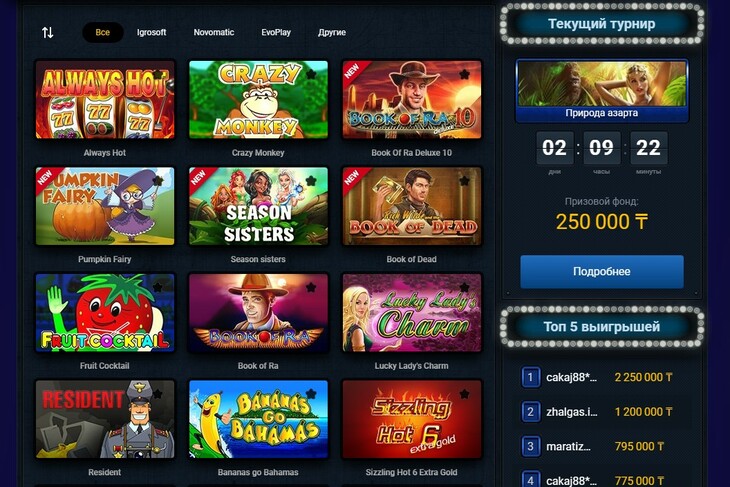Click the Подробнее tournament button

coord(602,271)
